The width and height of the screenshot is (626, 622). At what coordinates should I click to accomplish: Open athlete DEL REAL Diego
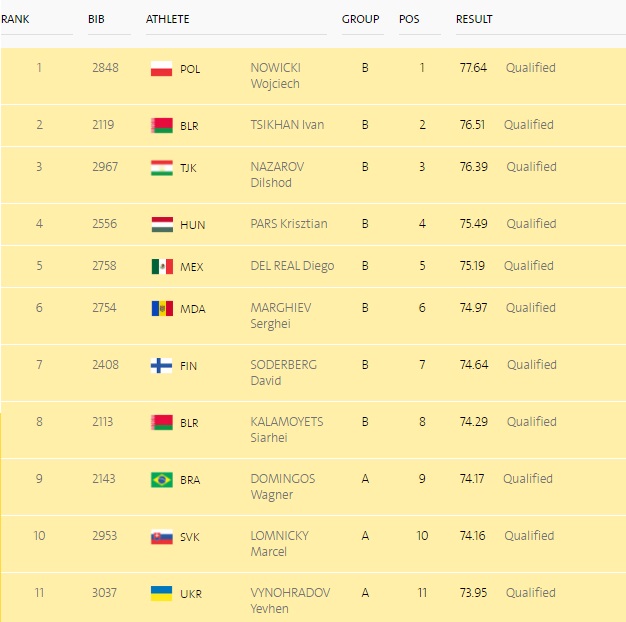[292, 266]
